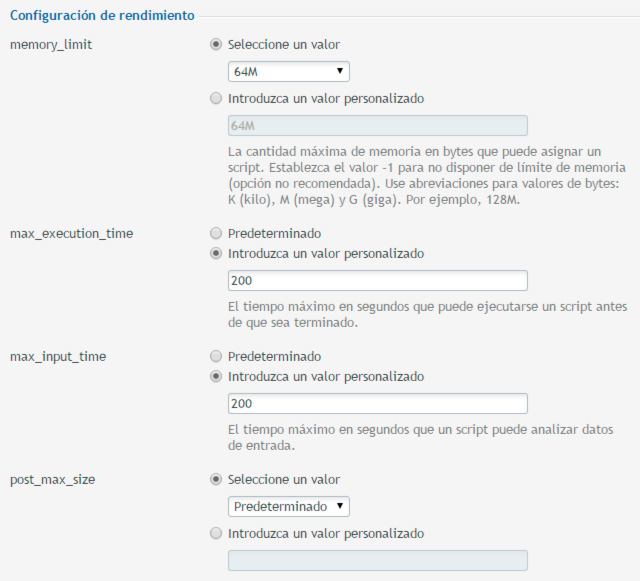Click the disabled memory_limit 64M custom field
This screenshot has height=581, width=640.
378,125
